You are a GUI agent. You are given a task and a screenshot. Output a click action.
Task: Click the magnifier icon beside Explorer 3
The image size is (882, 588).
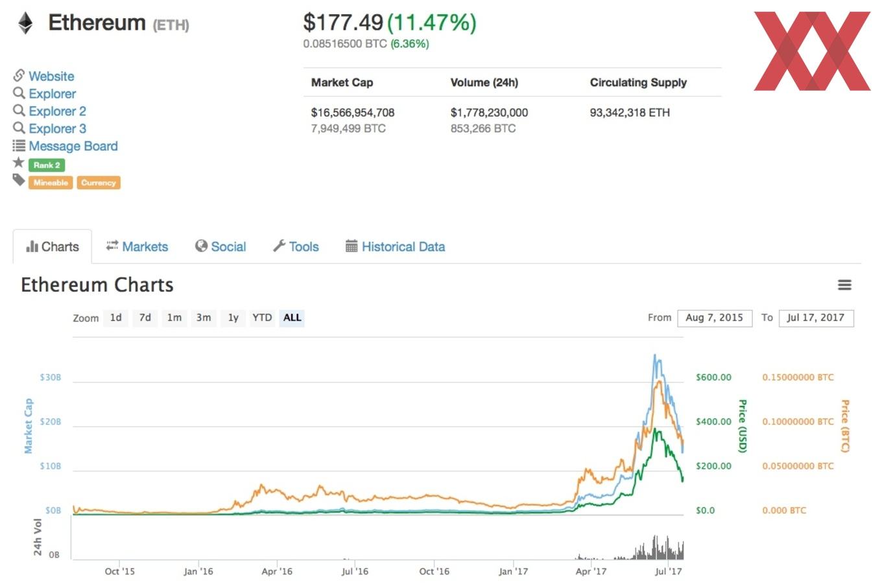pyautogui.click(x=19, y=128)
